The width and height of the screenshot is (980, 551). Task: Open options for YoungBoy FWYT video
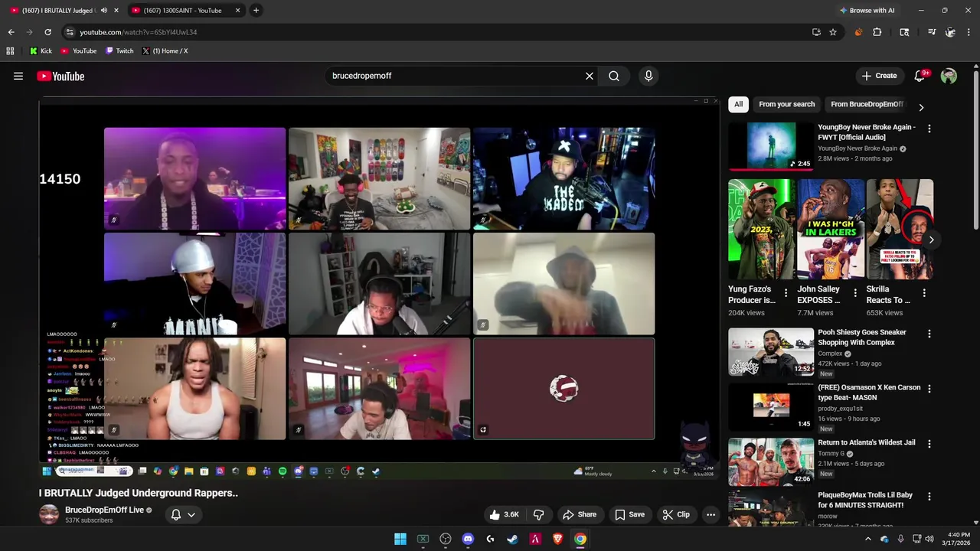tap(929, 129)
